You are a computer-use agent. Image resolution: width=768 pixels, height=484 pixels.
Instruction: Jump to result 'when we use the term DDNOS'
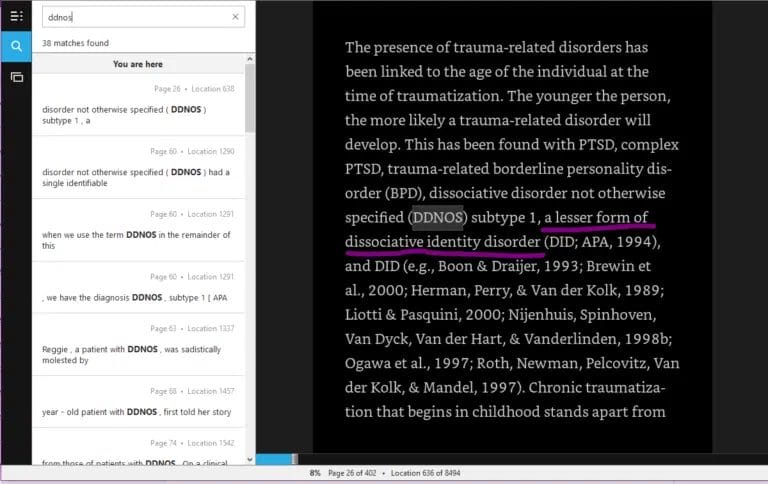click(x=138, y=232)
